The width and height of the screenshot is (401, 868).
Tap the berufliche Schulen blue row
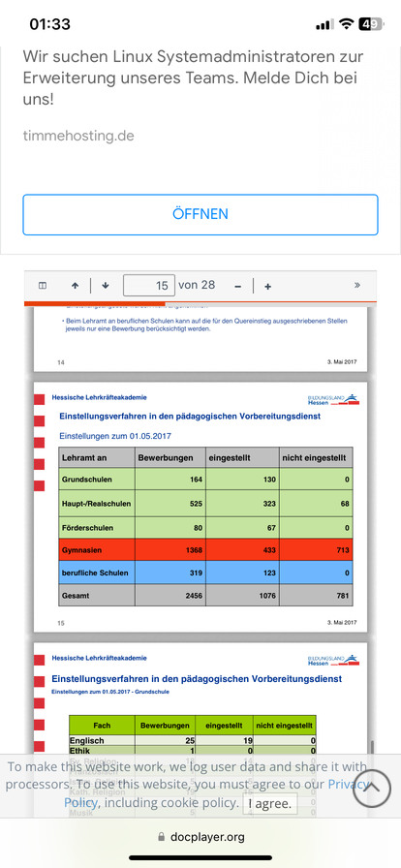pos(205,573)
